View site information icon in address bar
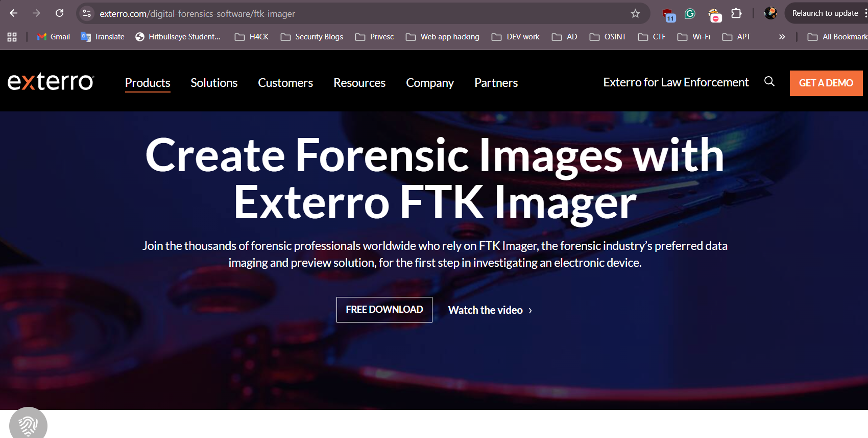 tap(87, 14)
